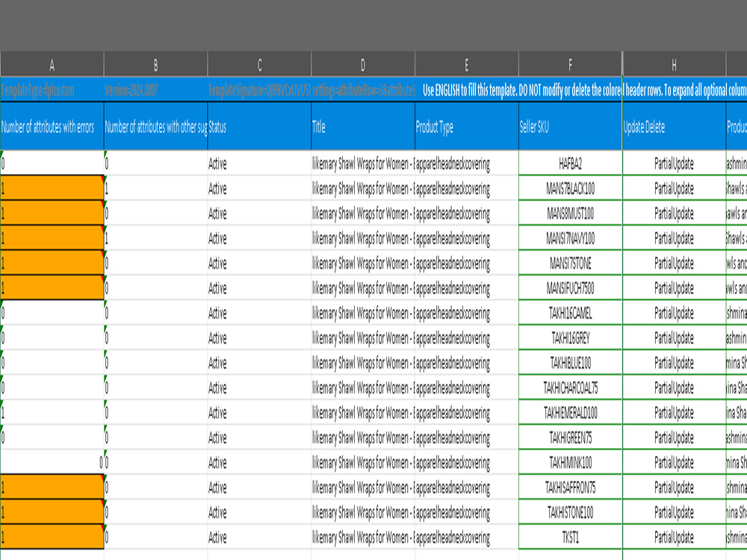This screenshot has width=747, height=560.
Task: Select orange error cell in MANS7BLACK100 row
Action: pyautogui.click(x=52, y=188)
